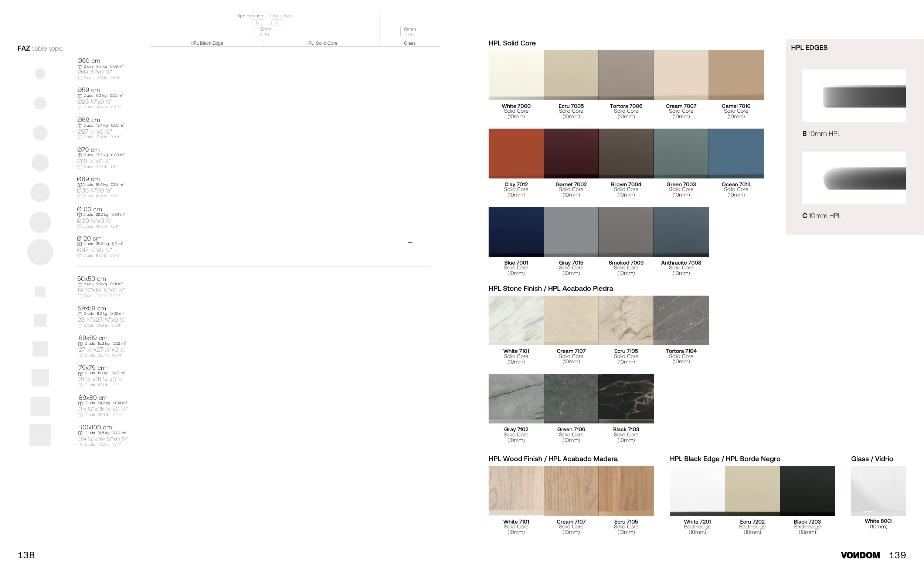Click the B edge type icon
924x572 pixels.
click(x=257, y=23)
